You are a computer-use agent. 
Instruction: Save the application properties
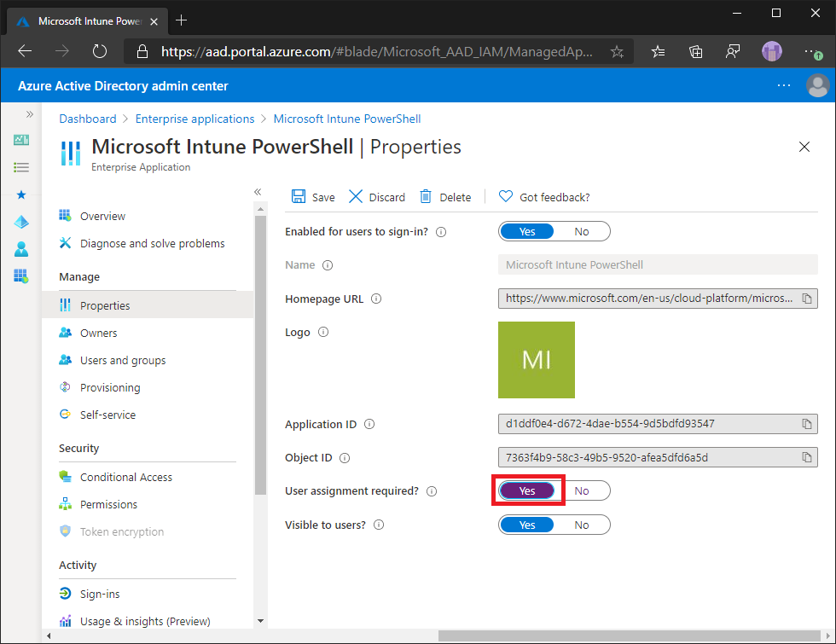[x=314, y=197]
